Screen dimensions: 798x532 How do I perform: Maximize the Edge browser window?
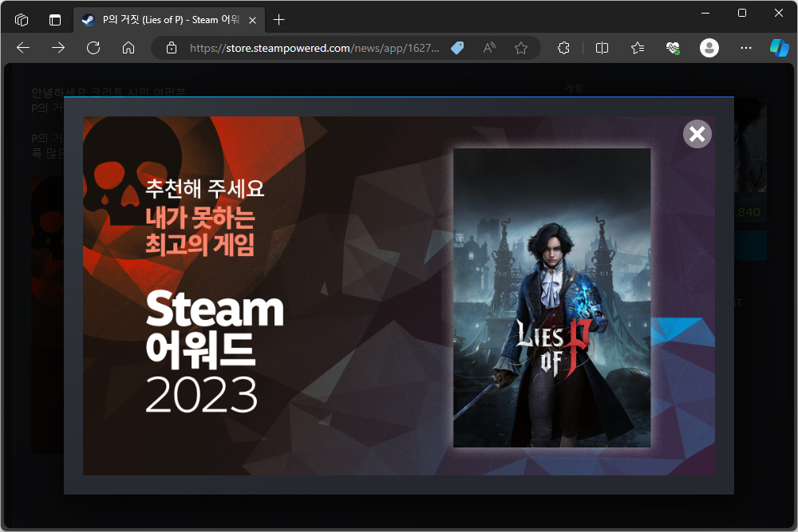click(742, 13)
